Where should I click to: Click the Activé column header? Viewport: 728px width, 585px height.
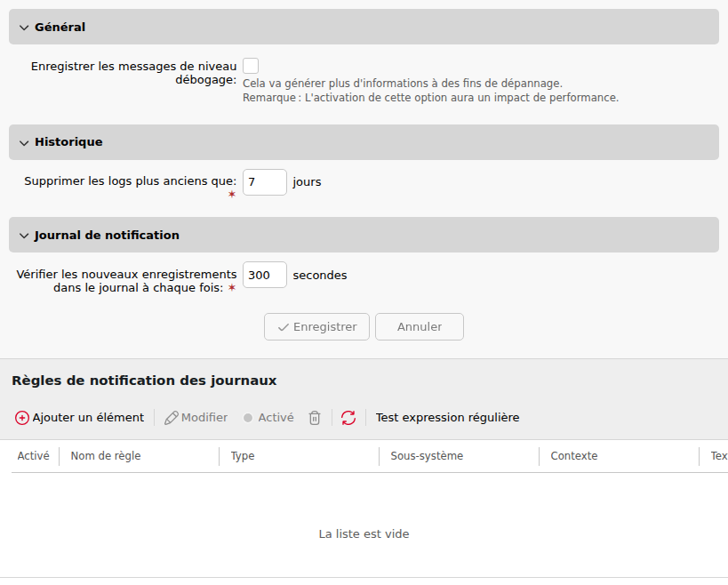point(34,456)
